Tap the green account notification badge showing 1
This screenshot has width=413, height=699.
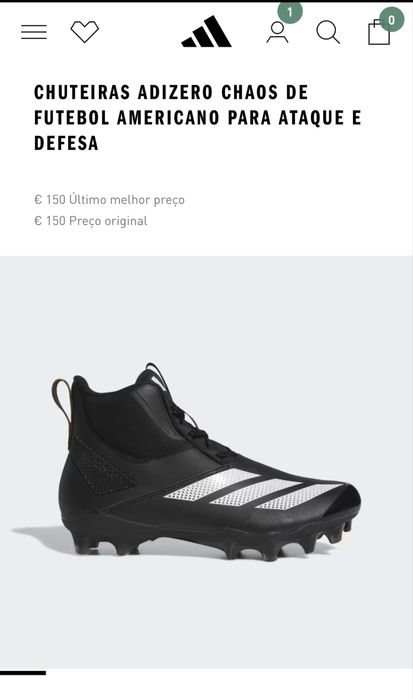290,12
